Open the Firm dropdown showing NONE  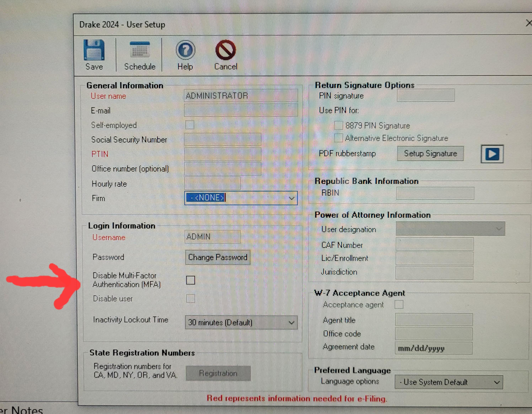tap(241, 198)
